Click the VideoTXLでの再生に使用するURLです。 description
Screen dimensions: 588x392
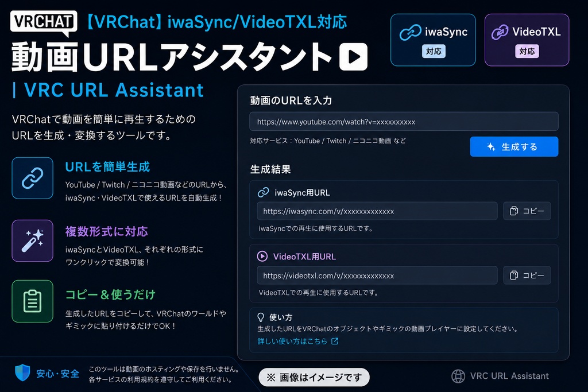[318, 293]
